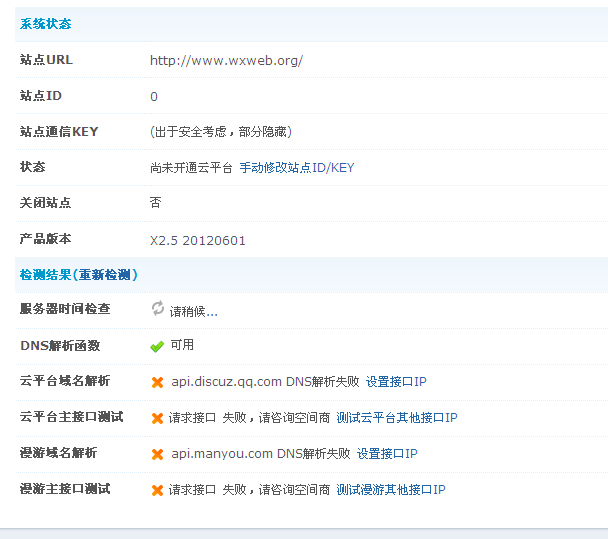Click the 站点URL row label
This screenshot has height=539, width=608.
coord(46,60)
